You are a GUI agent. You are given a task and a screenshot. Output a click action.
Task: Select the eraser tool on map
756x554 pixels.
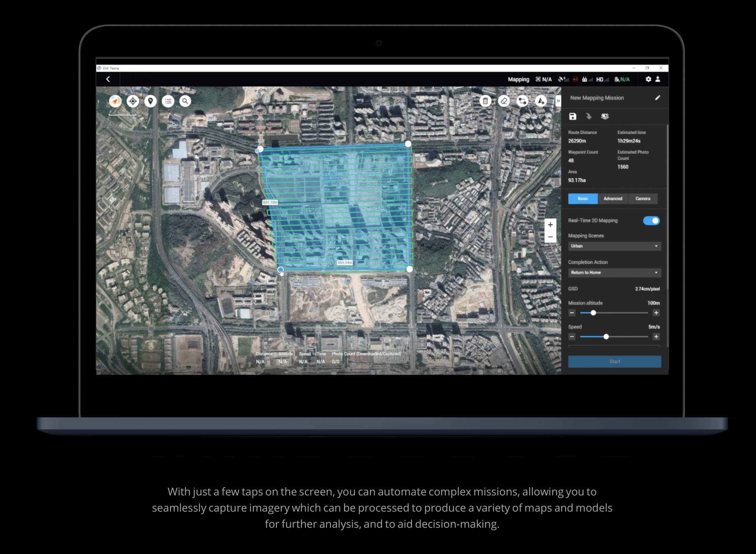[504, 101]
